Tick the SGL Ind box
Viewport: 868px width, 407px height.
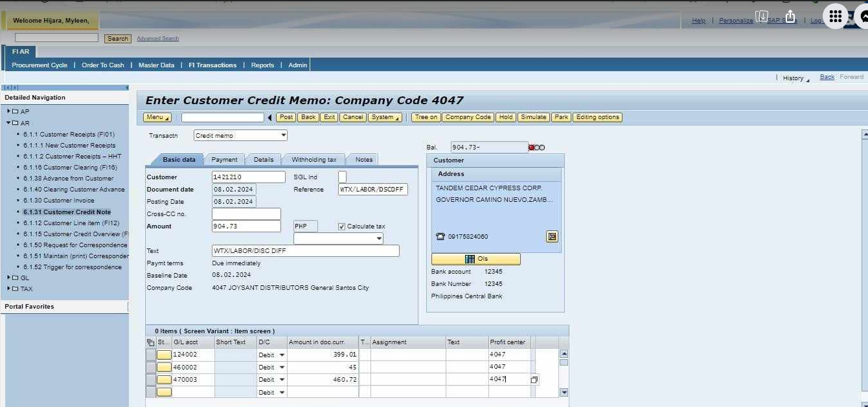click(x=342, y=177)
